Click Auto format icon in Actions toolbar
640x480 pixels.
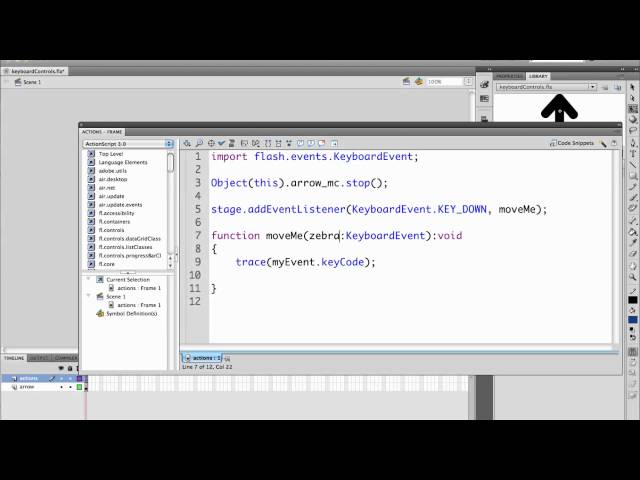[x=232, y=143]
